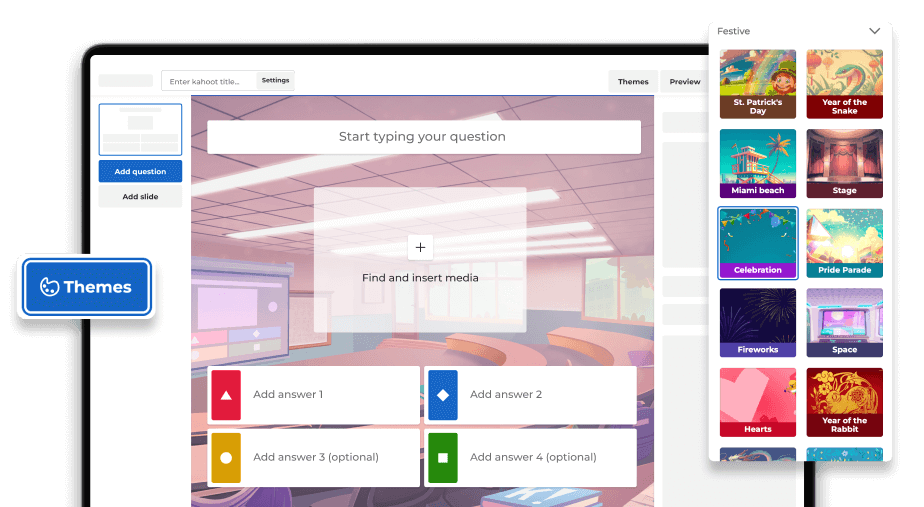Image resolution: width=924 pixels, height=507 pixels.
Task: Select the Stage theme
Action: click(844, 163)
